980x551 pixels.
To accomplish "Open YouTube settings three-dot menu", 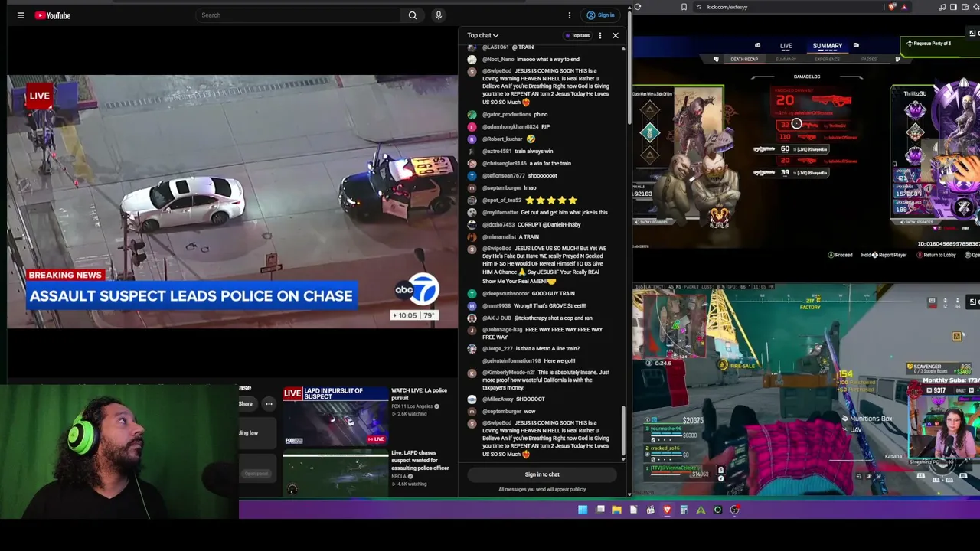I will pyautogui.click(x=570, y=15).
